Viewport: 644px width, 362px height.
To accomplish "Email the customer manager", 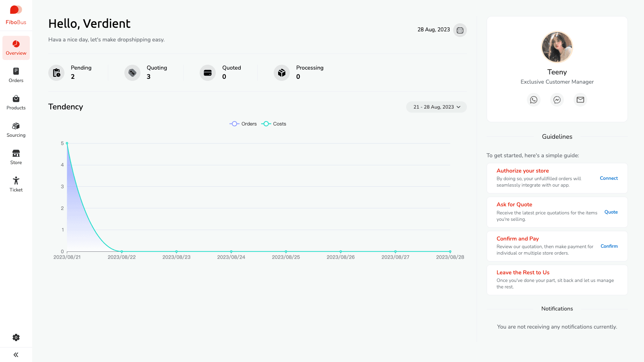I will (x=580, y=100).
